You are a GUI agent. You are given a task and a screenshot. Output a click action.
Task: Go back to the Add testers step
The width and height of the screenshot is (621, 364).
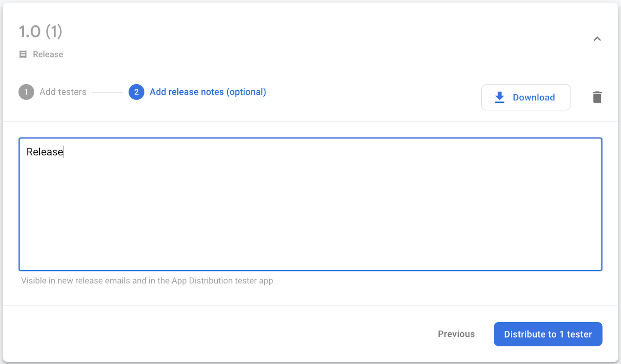[63, 92]
